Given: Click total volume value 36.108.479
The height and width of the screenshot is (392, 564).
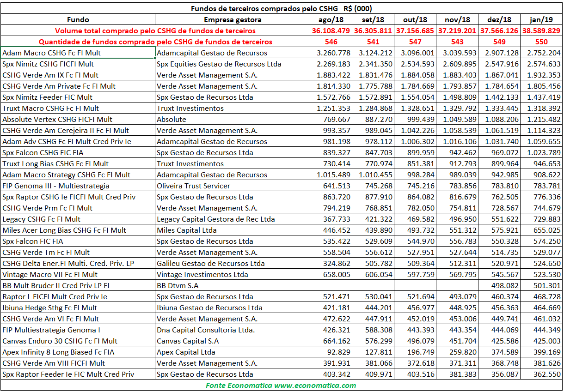Looking at the screenshot, I should pos(331,31).
